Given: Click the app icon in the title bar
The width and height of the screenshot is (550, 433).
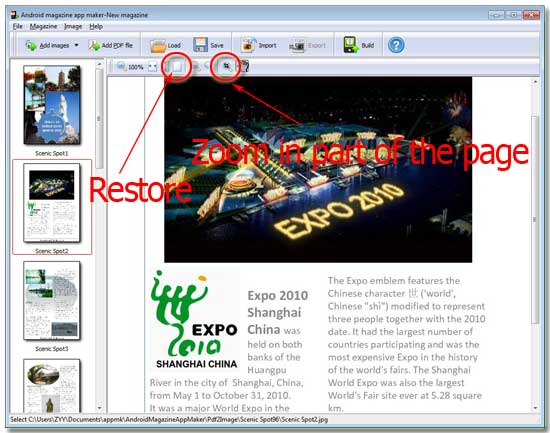Looking at the screenshot, I should (14, 15).
